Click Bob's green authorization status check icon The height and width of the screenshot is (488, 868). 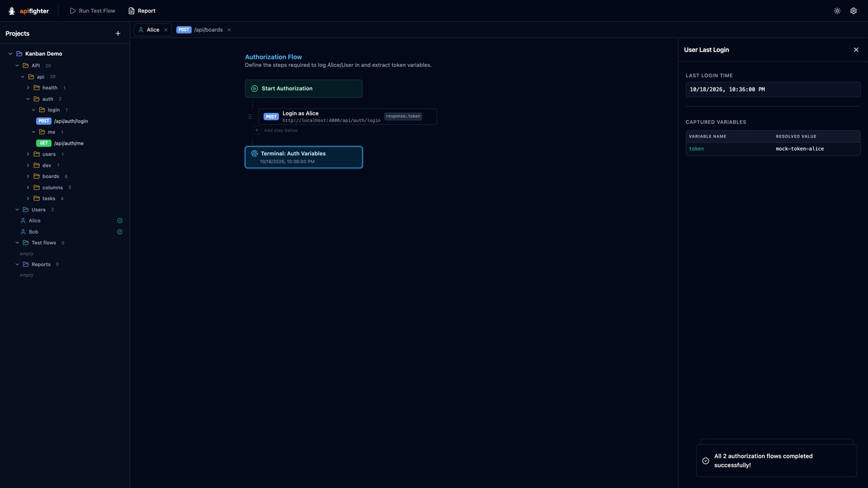pos(120,232)
